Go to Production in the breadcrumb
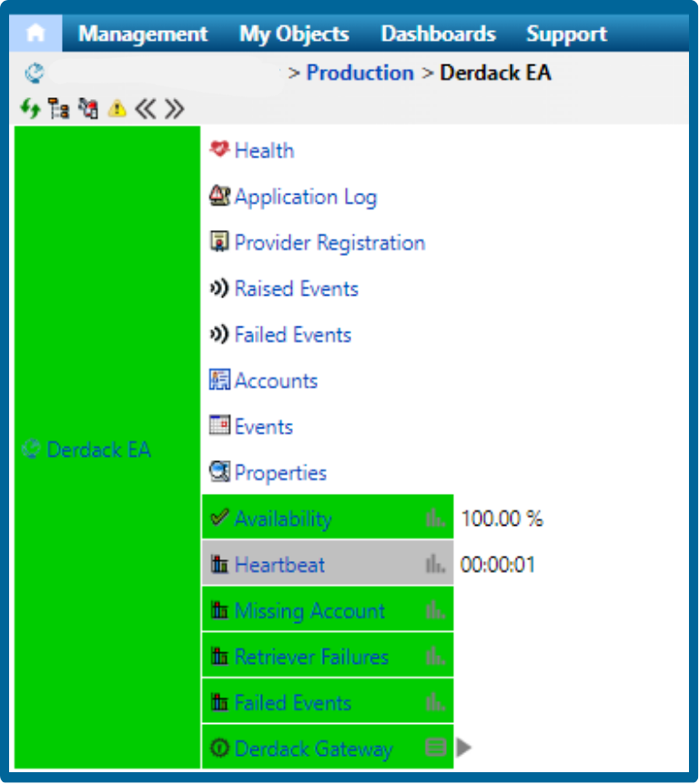699x784 pixels. 360,73
